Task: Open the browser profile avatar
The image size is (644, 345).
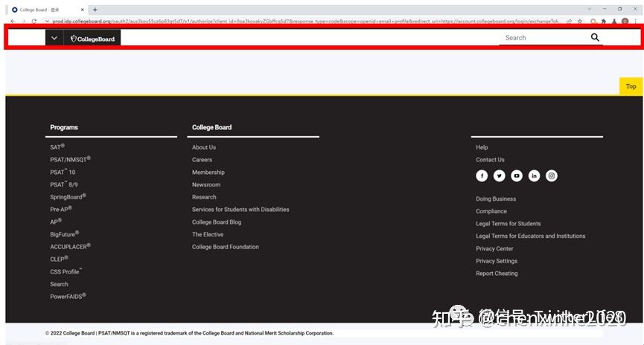Action: click(625, 21)
